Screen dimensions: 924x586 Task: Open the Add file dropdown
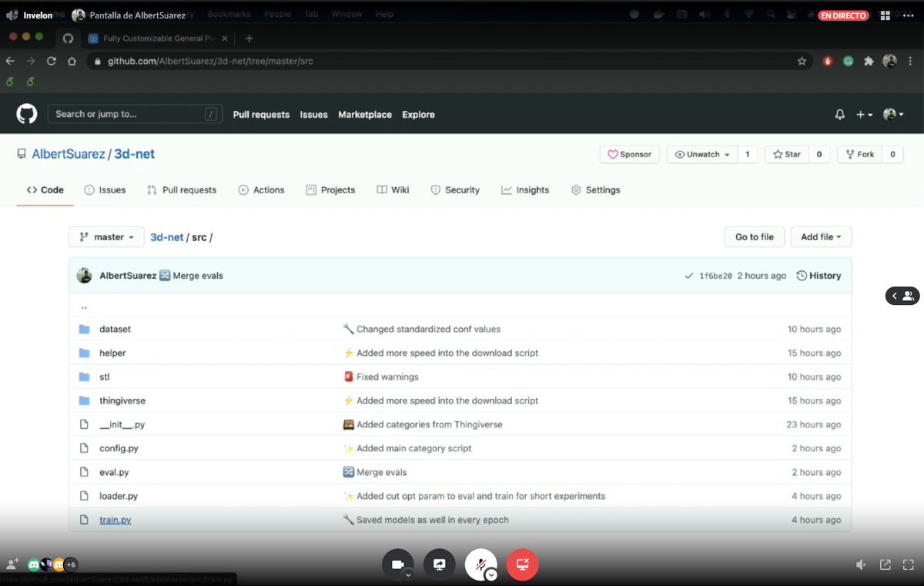point(821,237)
